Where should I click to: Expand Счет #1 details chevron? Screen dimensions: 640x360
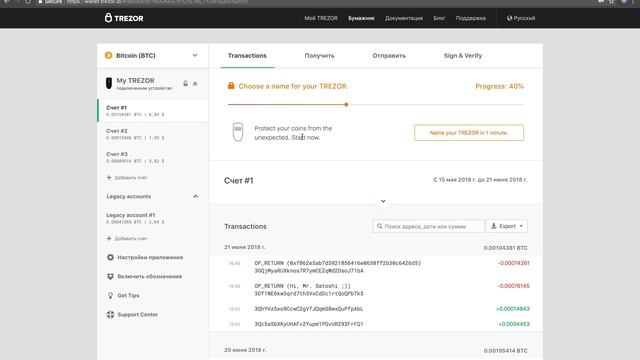(383, 201)
